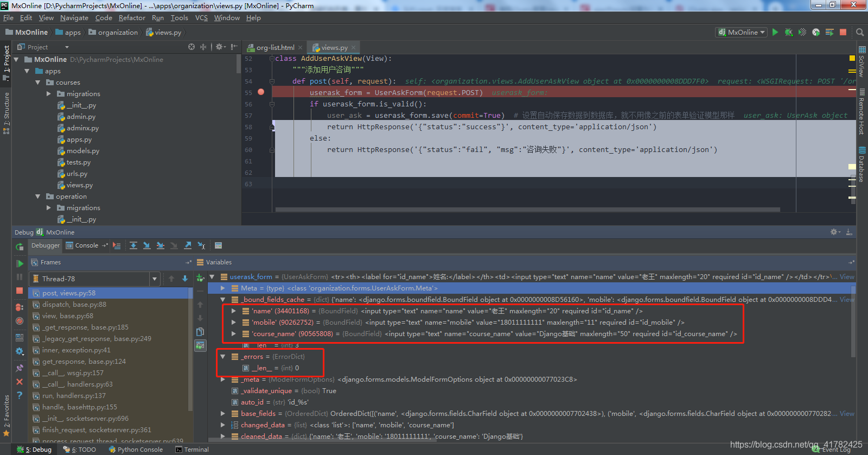
Task: Select the Debugger tab
Action: [46, 245]
